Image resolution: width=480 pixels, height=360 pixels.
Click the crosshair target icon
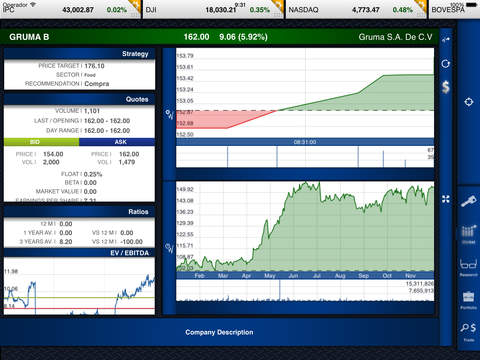[x=469, y=102]
